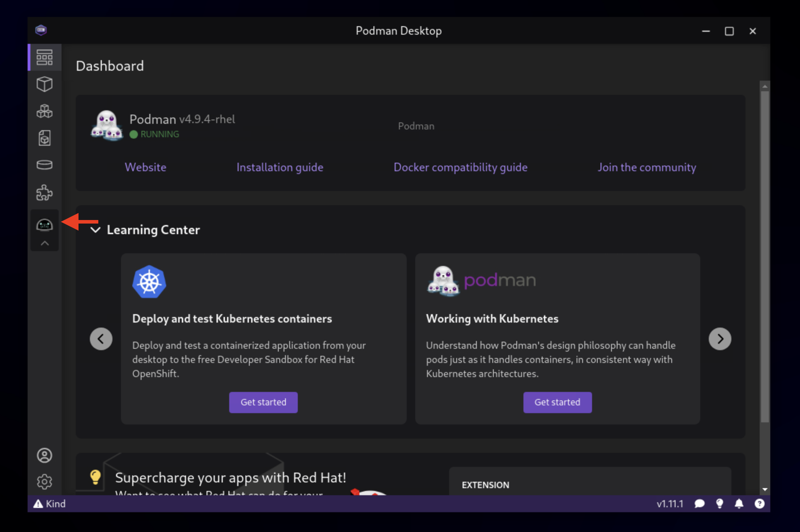800x532 pixels.
Task: Open the Accounts user icon
Action: point(45,455)
